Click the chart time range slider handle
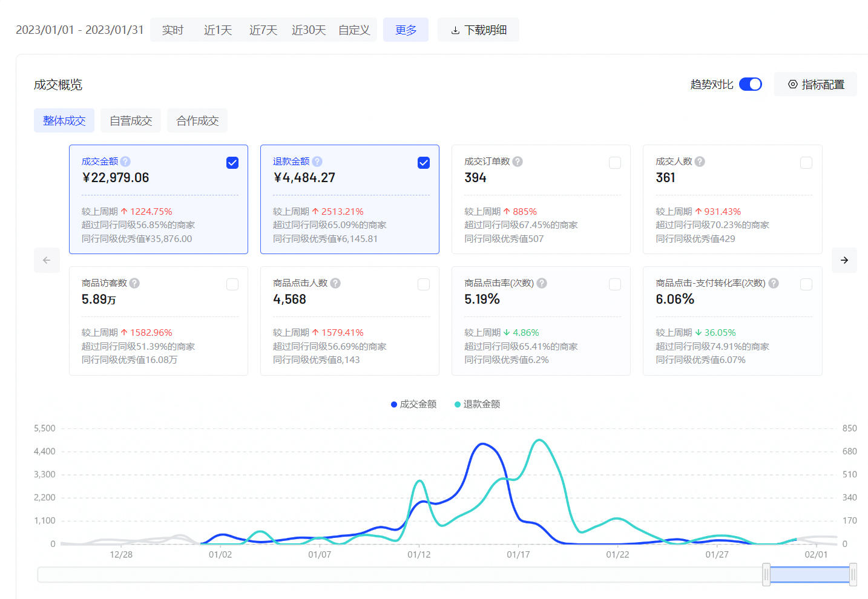The image size is (868, 599). [x=766, y=574]
